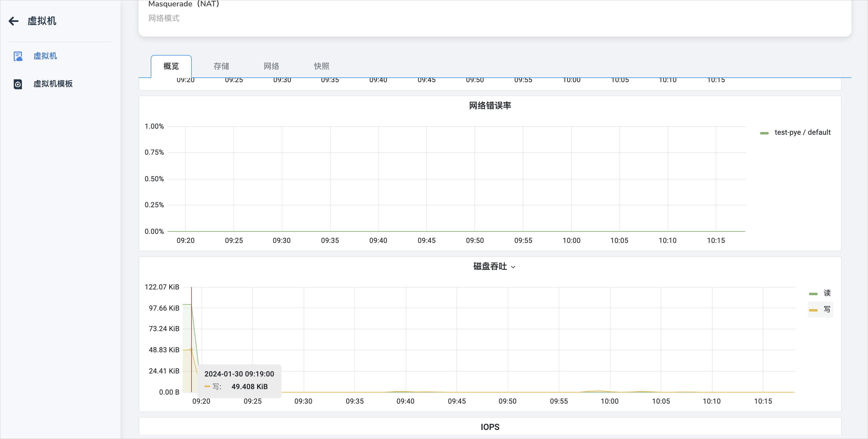This screenshot has height=439, width=868.
Task: Click the back arrow navigation icon
Action: [13, 21]
